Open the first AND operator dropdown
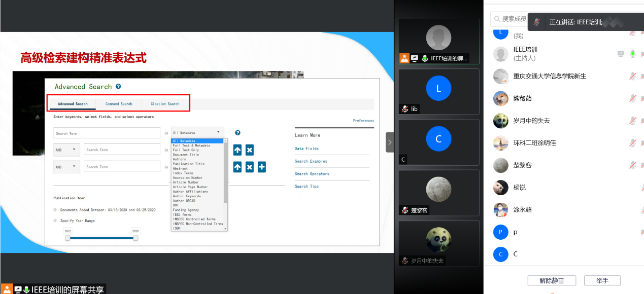644x294 pixels. (x=66, y=150)
